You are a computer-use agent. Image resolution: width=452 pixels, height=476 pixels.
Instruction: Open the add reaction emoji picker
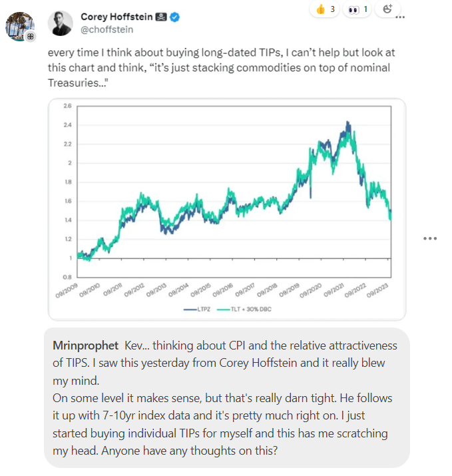(387, 9)
